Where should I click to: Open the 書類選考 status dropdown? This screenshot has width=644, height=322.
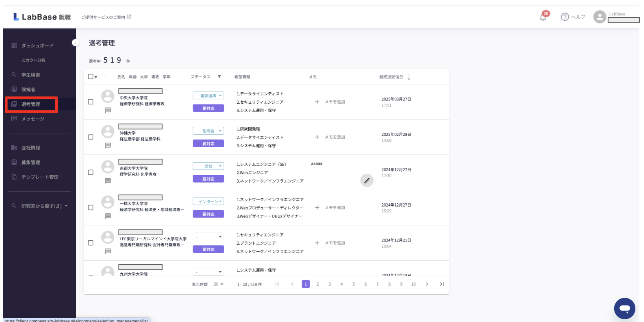point(208,96)
